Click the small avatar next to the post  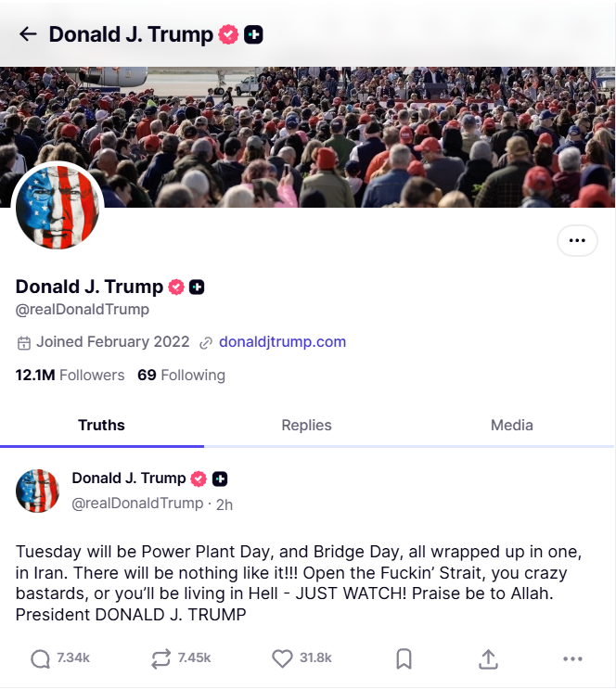(37, 491)
